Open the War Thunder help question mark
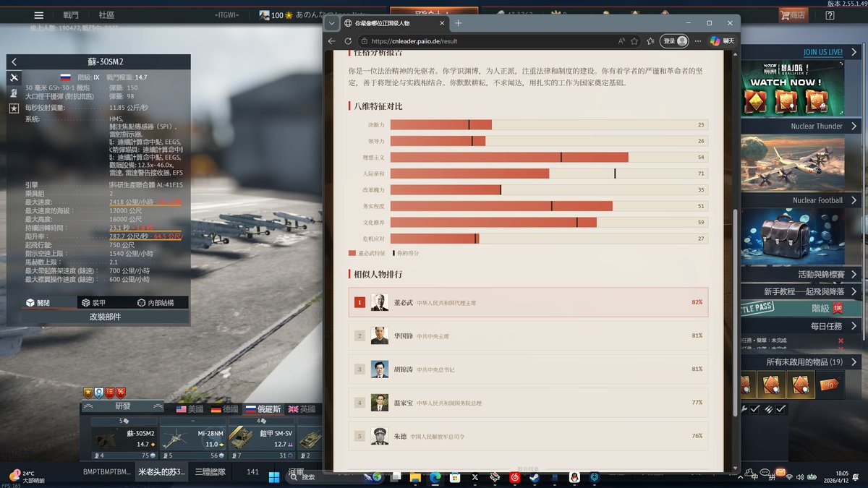The height and width of the screenshot is (488, 868). (830, 15)
